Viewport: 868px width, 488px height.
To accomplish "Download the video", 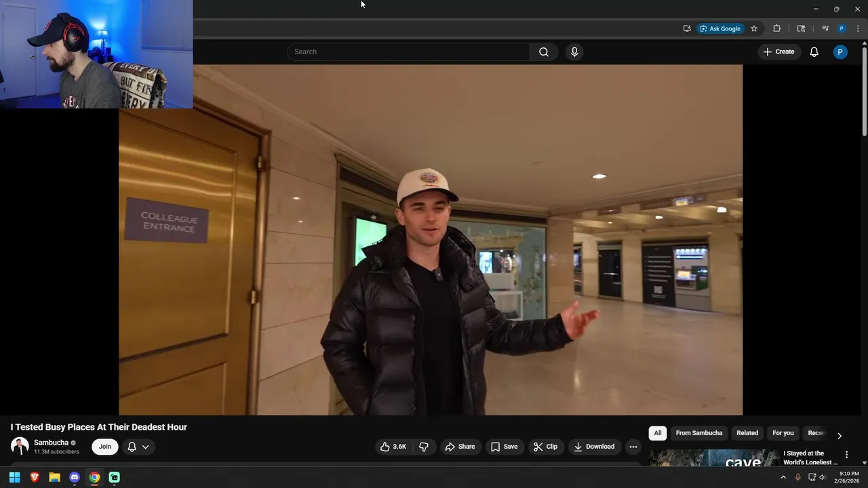I will click(594, 447).
